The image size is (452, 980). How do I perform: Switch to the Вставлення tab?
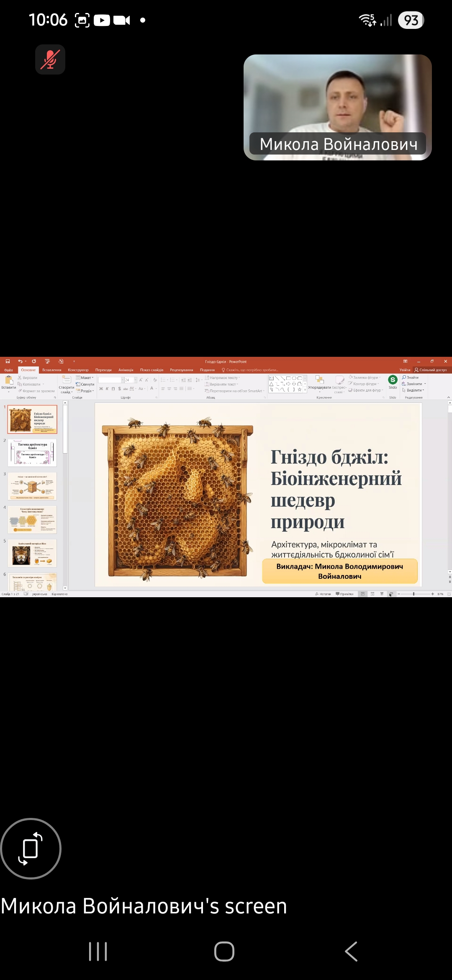pyautogui.click(x=51, y=370)
